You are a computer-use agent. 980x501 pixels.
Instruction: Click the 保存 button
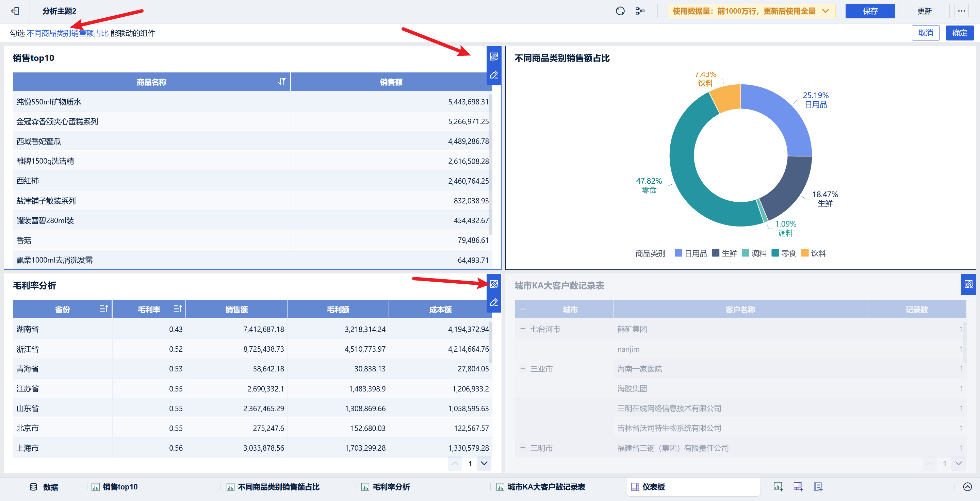pyautogui.click(x=870, y=11)
